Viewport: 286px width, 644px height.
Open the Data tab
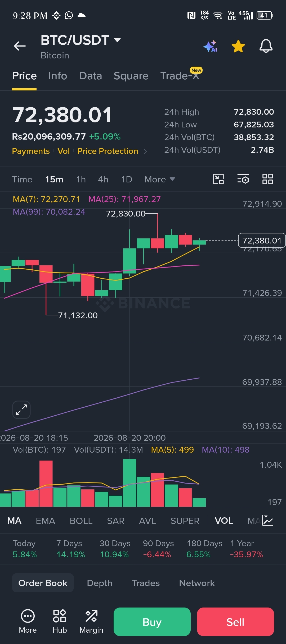(x=91, y=76)
